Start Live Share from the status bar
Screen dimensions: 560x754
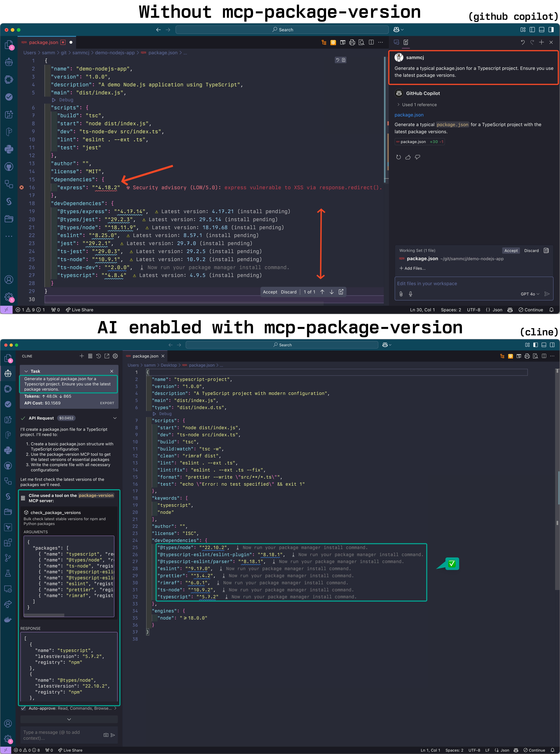(80, 310)
